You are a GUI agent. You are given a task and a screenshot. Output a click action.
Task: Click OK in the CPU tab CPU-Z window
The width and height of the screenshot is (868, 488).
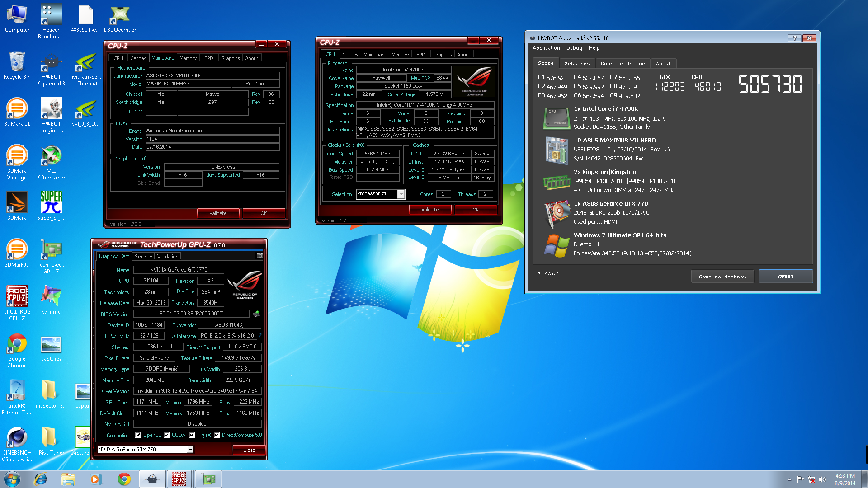[476, 210]
